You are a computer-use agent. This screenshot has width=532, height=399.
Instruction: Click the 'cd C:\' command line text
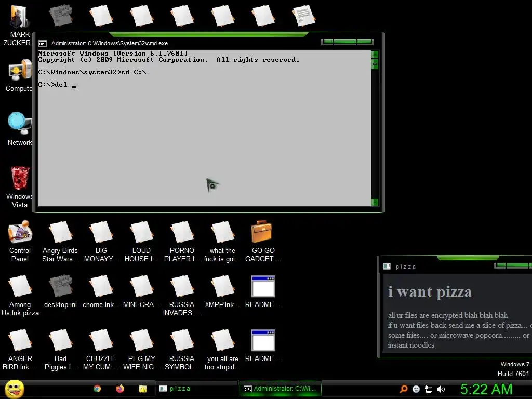tap(134, 72)
